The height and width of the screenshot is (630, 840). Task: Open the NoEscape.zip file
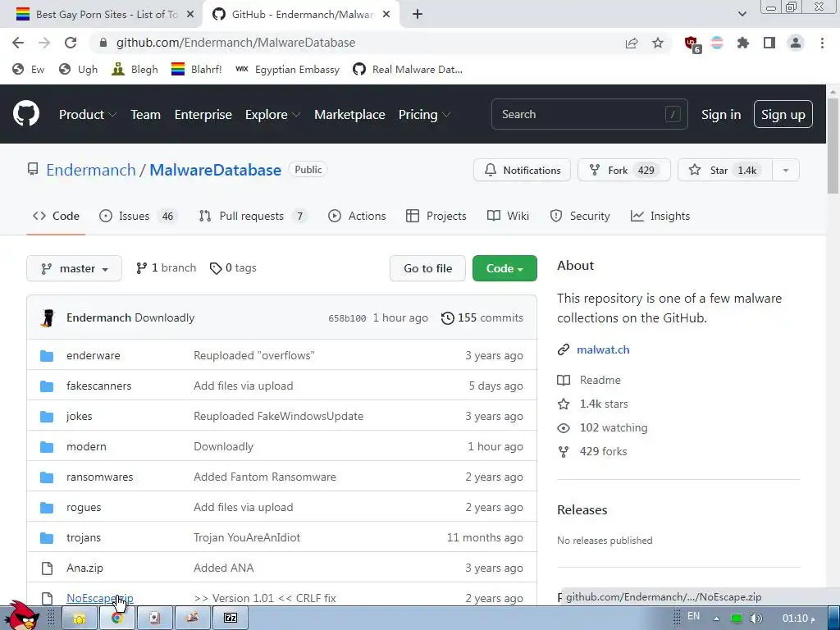coord(99,598)
